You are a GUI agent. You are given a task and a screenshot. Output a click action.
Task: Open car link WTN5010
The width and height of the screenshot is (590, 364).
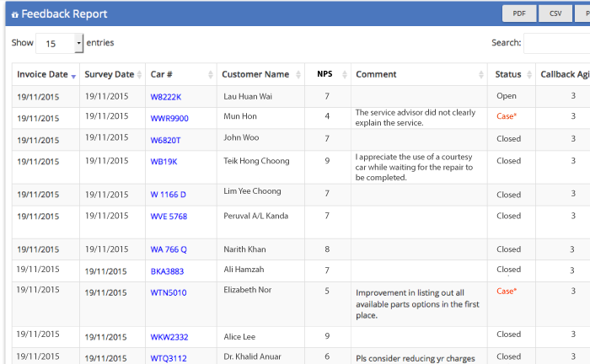(169, 293)
